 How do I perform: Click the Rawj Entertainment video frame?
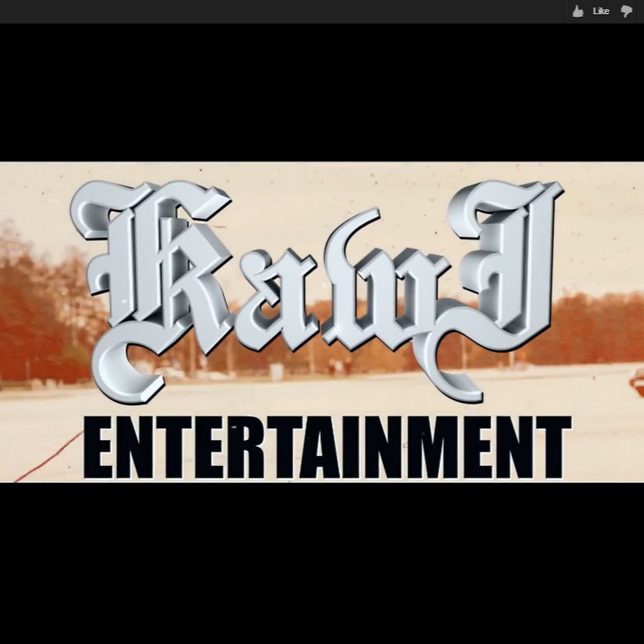tap(322, 322)
